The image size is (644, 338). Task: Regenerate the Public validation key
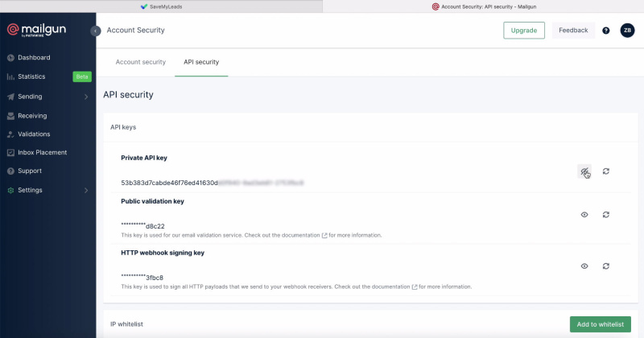606,215
